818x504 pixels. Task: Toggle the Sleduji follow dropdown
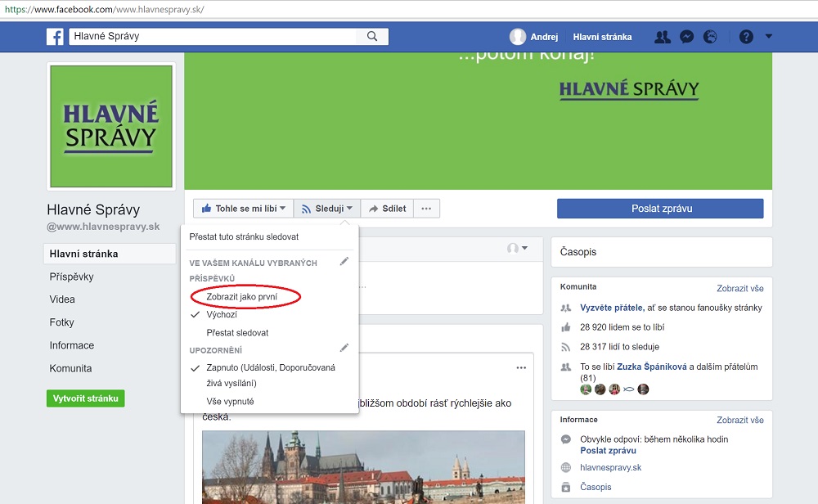coord(327,209)
